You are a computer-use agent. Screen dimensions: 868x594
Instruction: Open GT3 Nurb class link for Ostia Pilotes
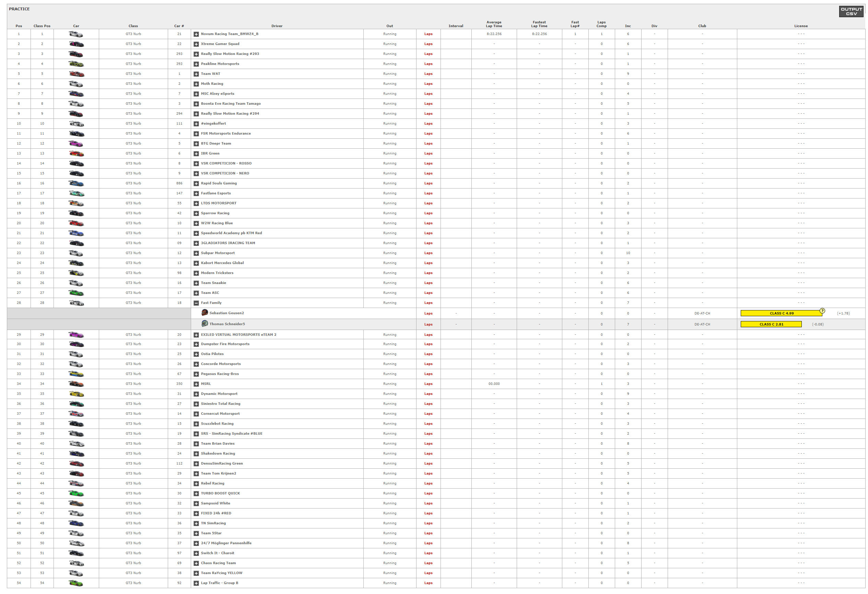(x=133, y=354)
